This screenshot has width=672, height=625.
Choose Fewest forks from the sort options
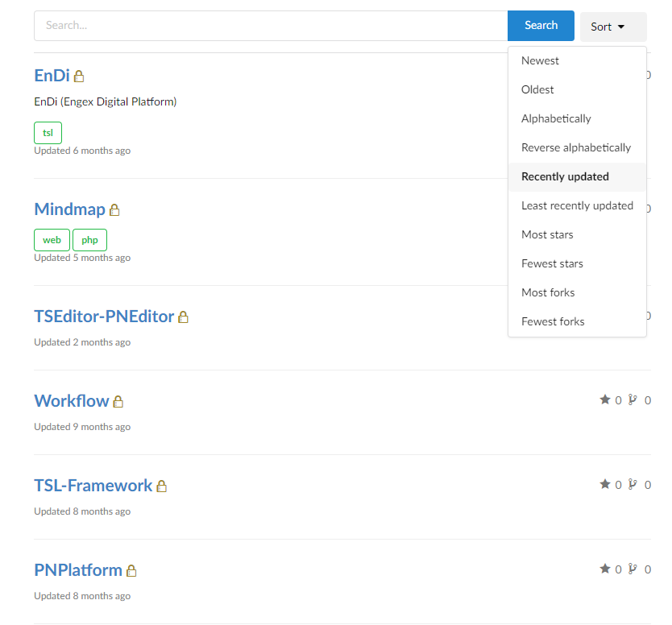(553, 321)
